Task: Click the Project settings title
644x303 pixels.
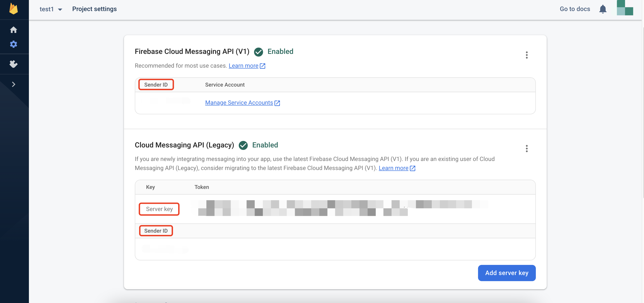Action: [94, 9]
